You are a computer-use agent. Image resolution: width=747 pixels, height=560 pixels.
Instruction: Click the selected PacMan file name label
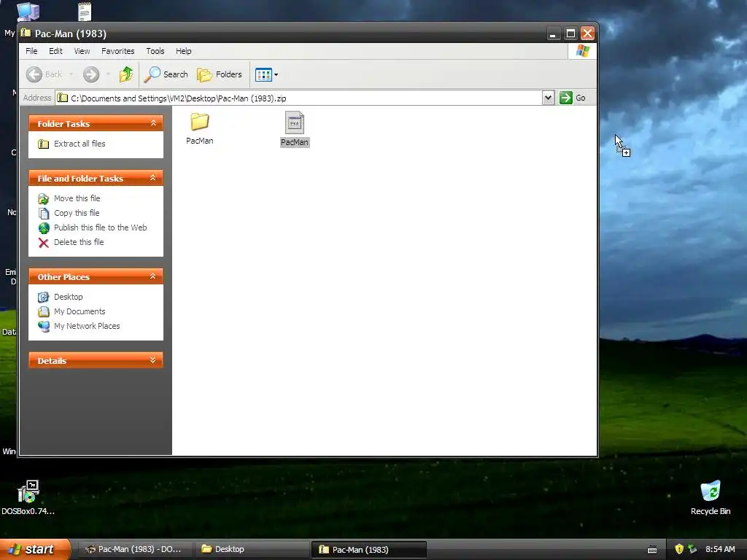pyautogui.click(x=295, y=142)
